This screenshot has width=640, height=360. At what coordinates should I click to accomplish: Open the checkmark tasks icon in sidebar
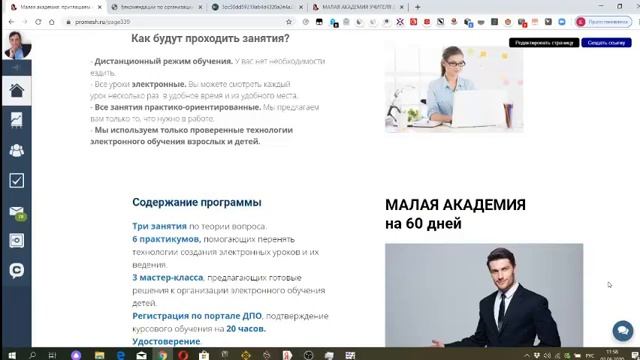click(17, 180)
